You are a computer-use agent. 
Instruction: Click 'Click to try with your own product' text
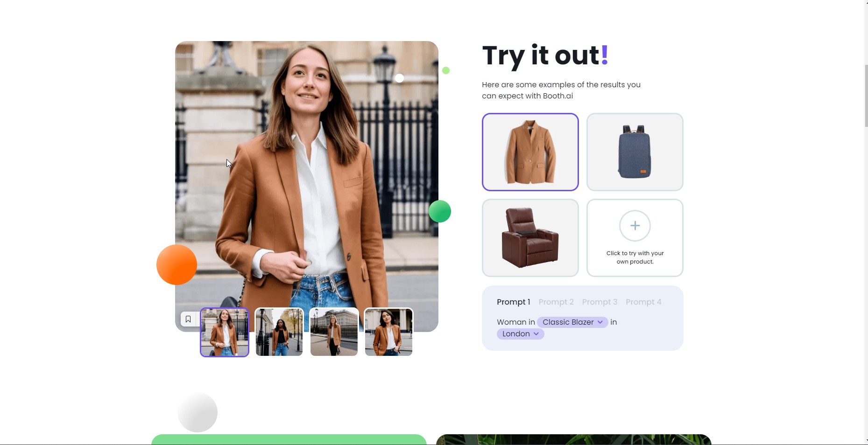[x=635, y=257]
